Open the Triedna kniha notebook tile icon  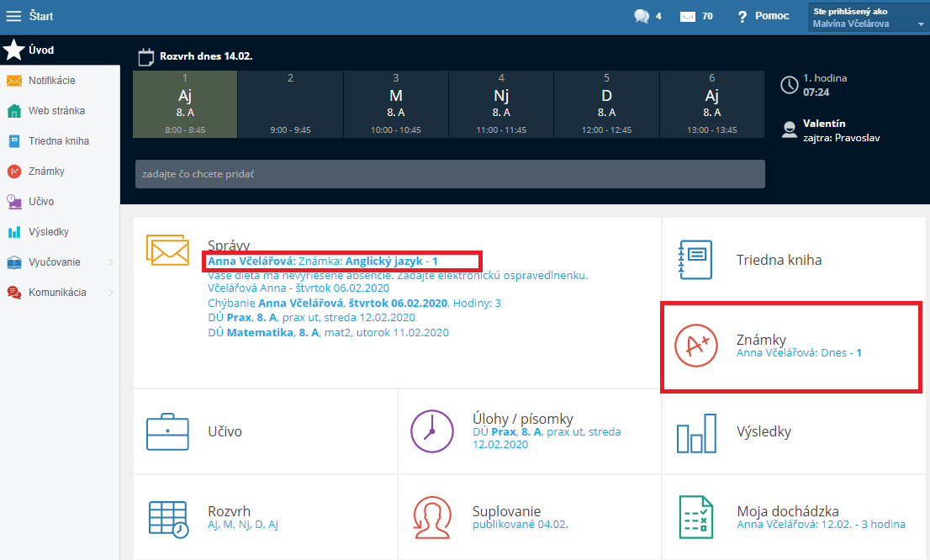pyautogui.click(x=695, y=260)
